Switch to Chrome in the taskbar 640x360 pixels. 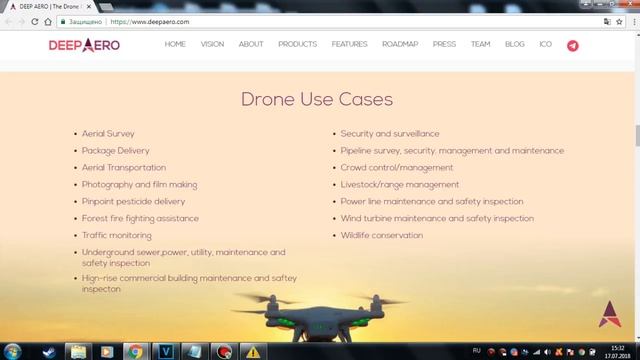[x=135, y=352]
